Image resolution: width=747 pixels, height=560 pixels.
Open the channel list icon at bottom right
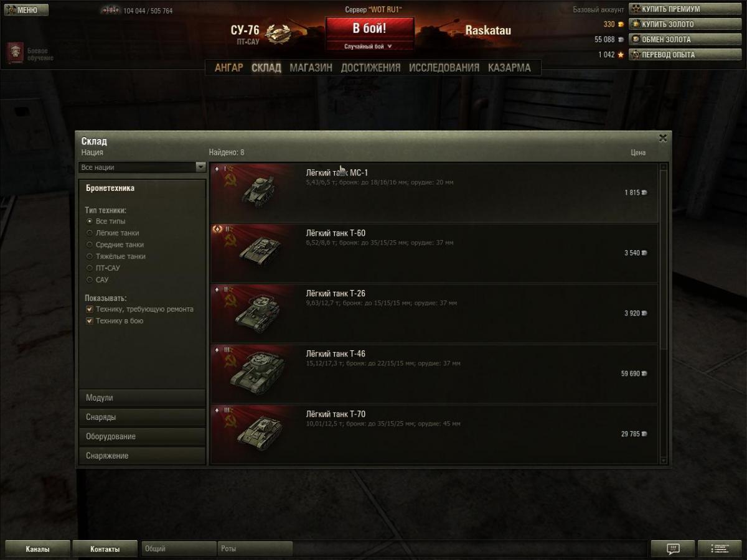pos(720,548)
